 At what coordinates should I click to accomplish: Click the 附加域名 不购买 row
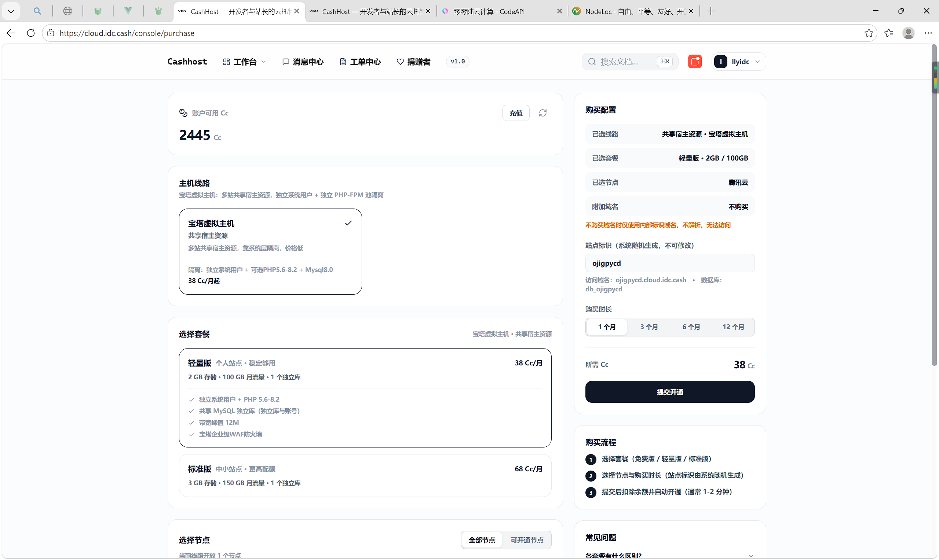coord(670,206)
